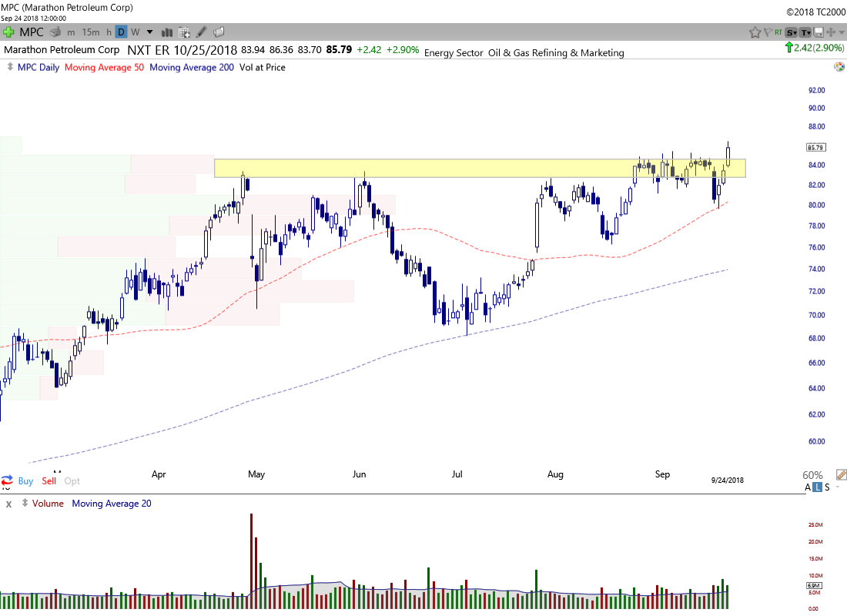Image resolution: width=847 pixels, height=616 pixels.
Task: Click the 60% chart zoom value
Action: pyautogui.click(x=812, y=475)
